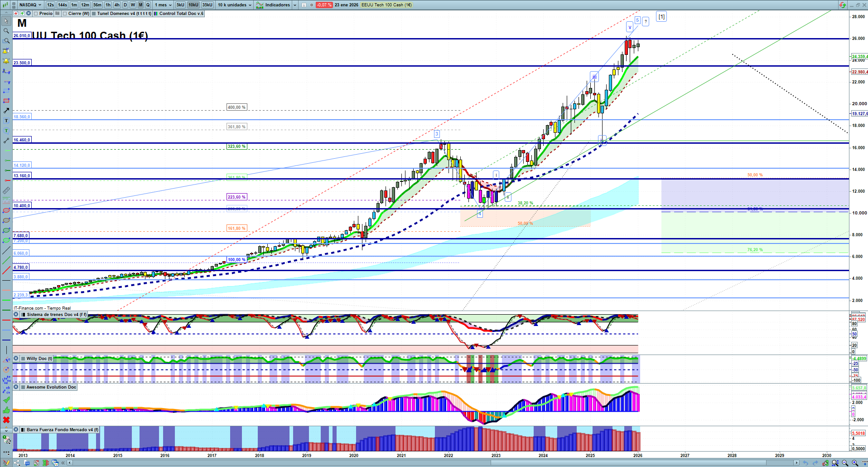Select the 12s timeframe

(x=50, y=5)
